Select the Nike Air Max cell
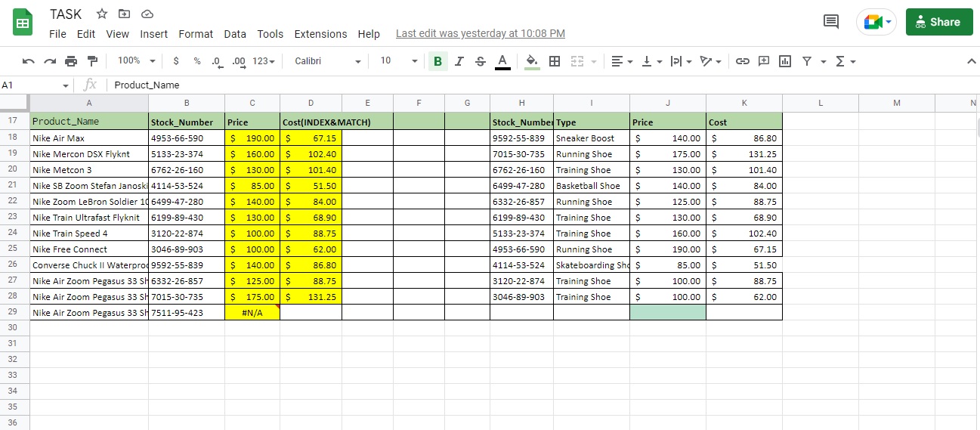This screenshot has width=980, height=430. pyautogui.click(x=89, y=138)
